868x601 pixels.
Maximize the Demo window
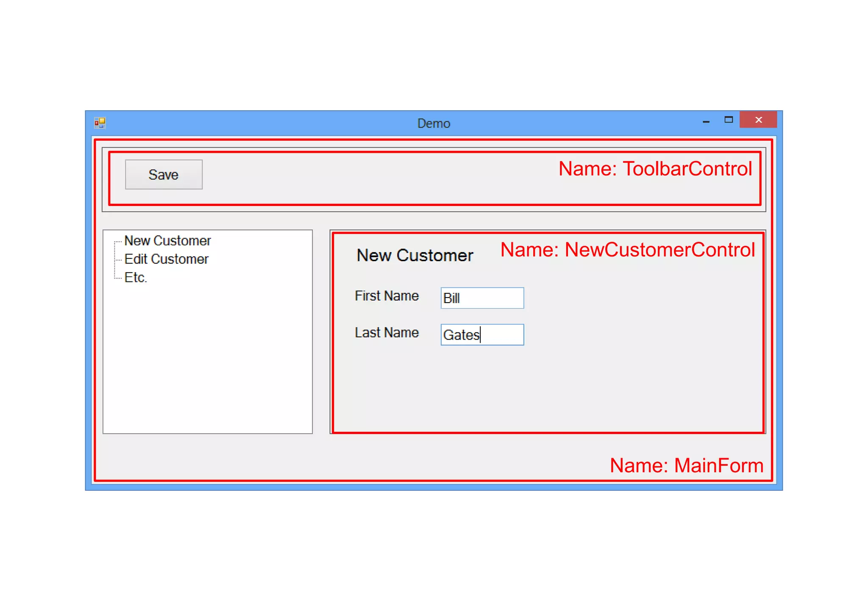[729, 120]
